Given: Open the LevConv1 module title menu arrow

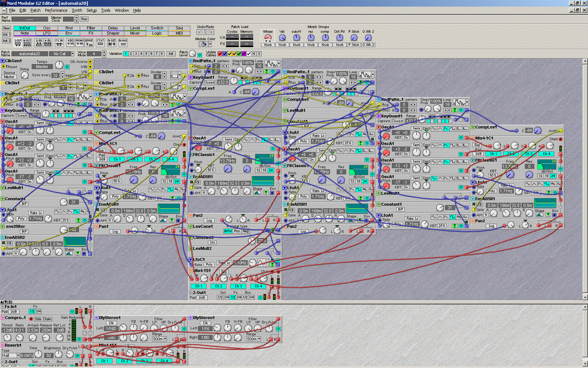Looking at the screenshot, I should (191, 227).
